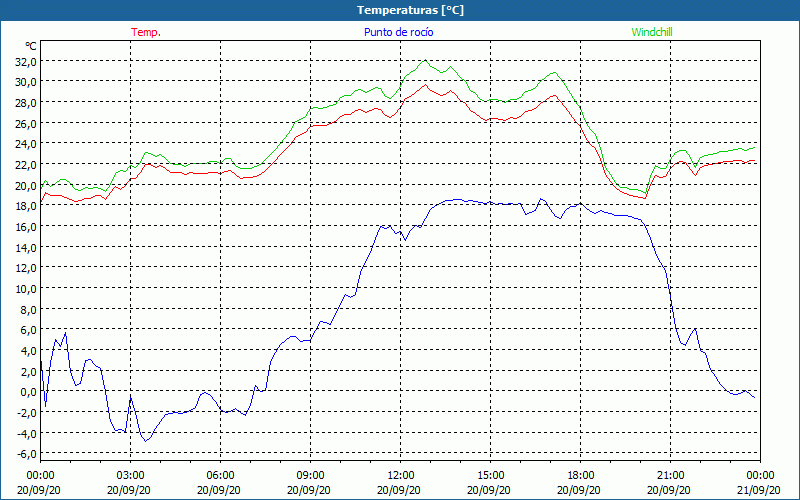Click the "20/09/20" date beneath 18:00
Viewport: 800px width, 500px height.
(x=579, y=490)
